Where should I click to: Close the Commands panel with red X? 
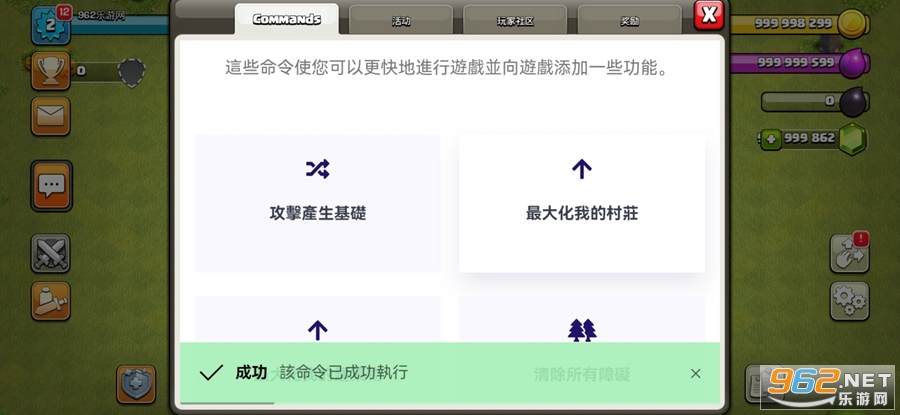click(x=709, y=15)
